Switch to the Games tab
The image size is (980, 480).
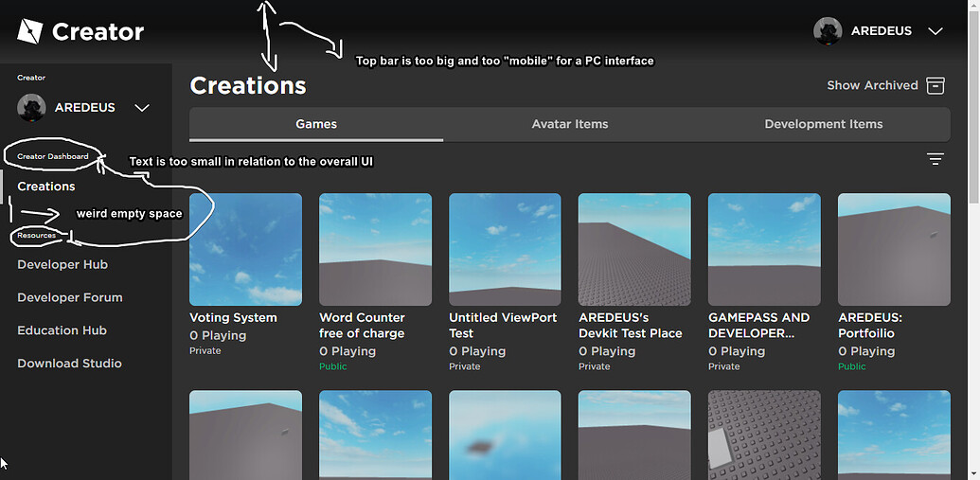coord(316,124)
